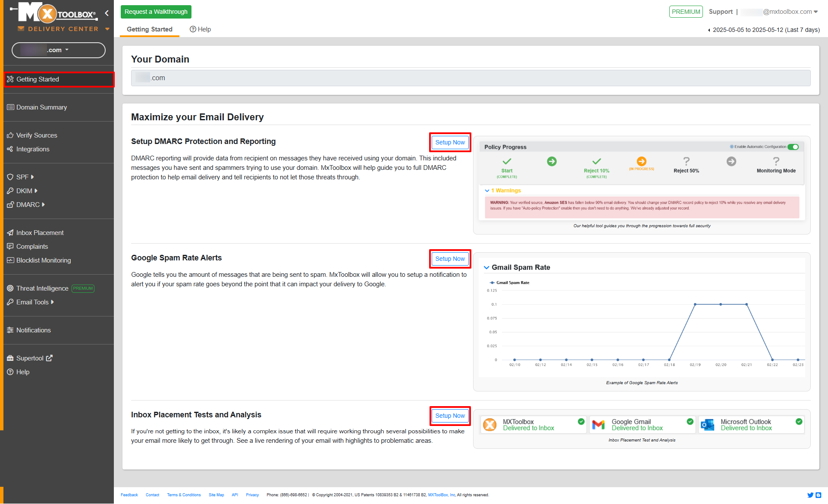Expand the SPF submenu
This screenshot has height=504, width=828.
[x=22, y=177]
